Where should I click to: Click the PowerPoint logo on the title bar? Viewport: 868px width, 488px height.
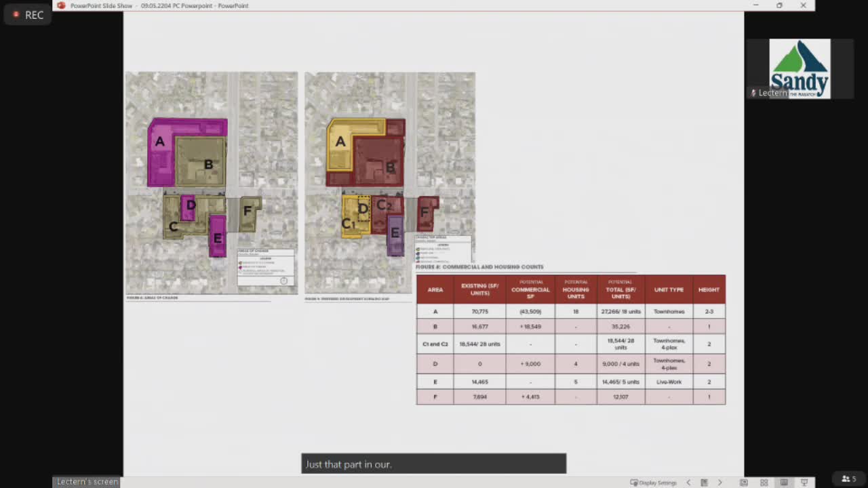[61, 5]
